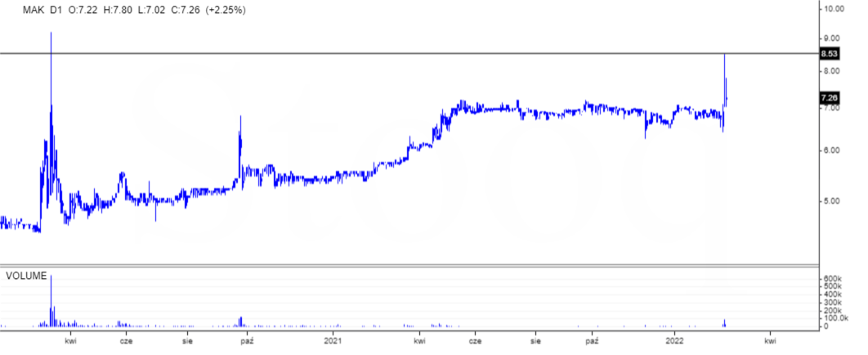Click the O:7.22 open price value

[83, 10]
